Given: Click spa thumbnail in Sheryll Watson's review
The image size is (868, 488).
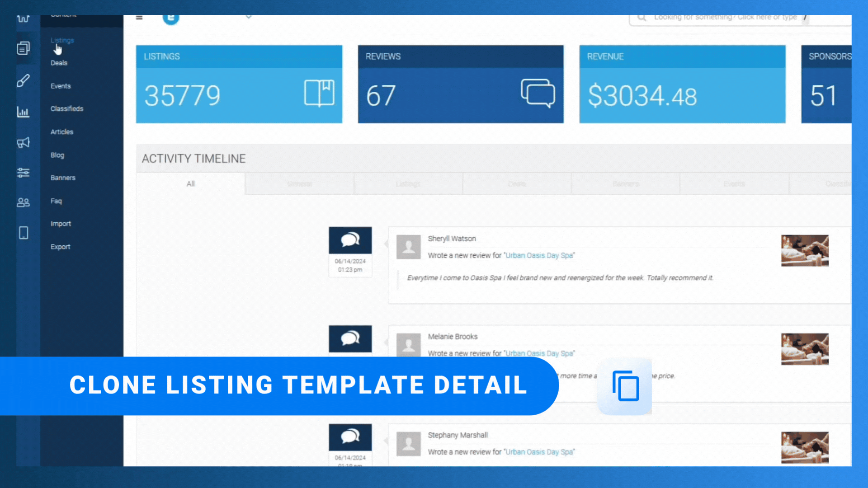Looking at the screenshot, I should click(805, 250).
